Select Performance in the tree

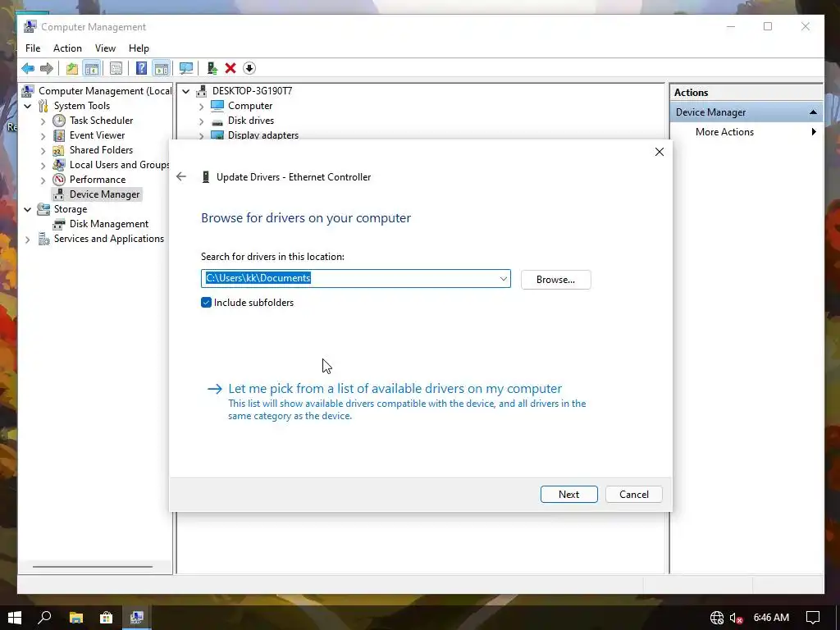[98, 180]
